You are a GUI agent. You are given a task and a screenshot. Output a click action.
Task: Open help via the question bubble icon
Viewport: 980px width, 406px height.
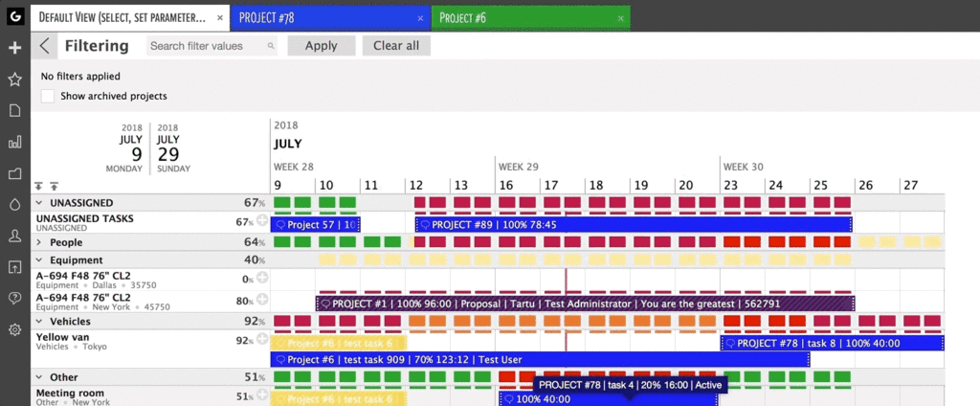tap(15, 299)
